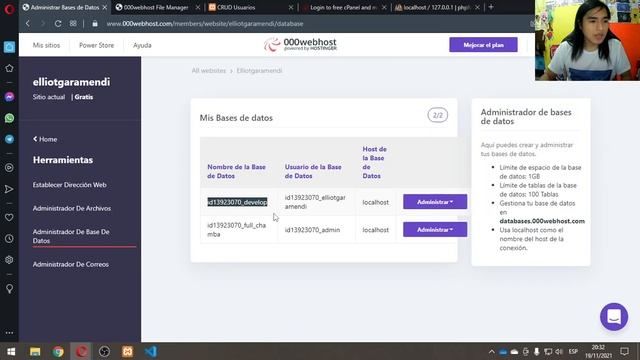Open WhatsApp in Opera sidebar
This screenshot has width=640, height=360.
click(9, 118)
